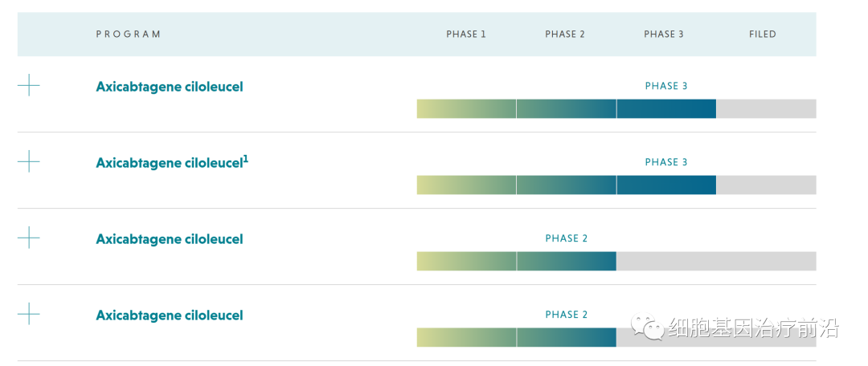Click the third row's Phase 2 progress bar
Screen dimensions: 868x366
click(x=516, y=262)
